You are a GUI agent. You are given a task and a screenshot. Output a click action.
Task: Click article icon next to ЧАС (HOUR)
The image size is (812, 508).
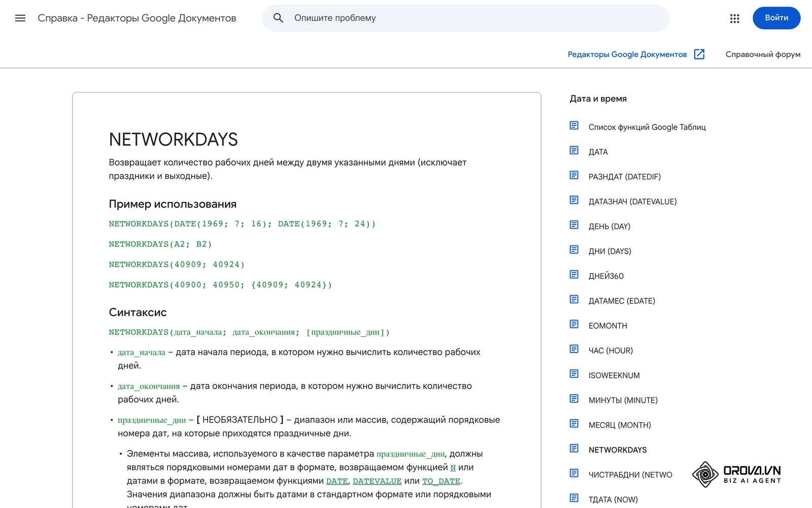click(574, 350)
